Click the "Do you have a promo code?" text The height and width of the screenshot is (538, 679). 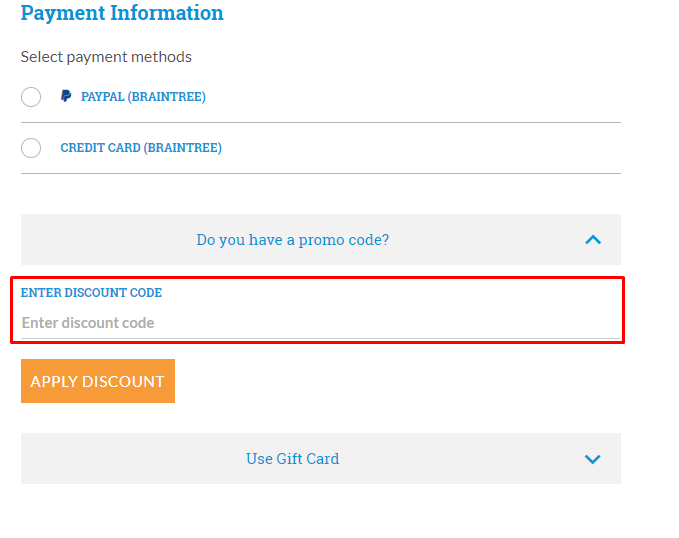point(292,240)
